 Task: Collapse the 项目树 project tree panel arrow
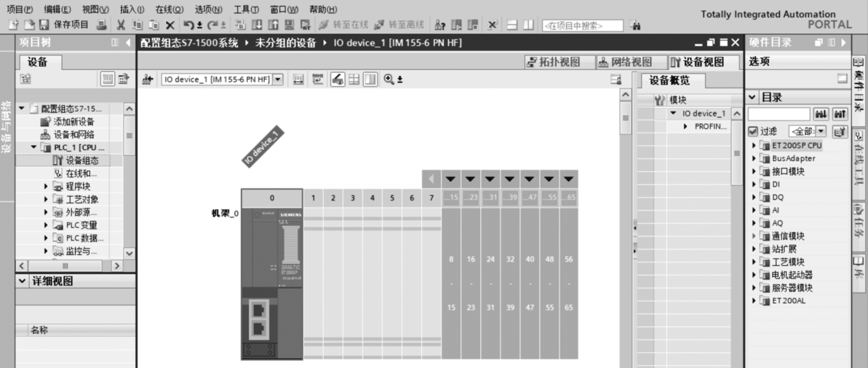[128, 43]
